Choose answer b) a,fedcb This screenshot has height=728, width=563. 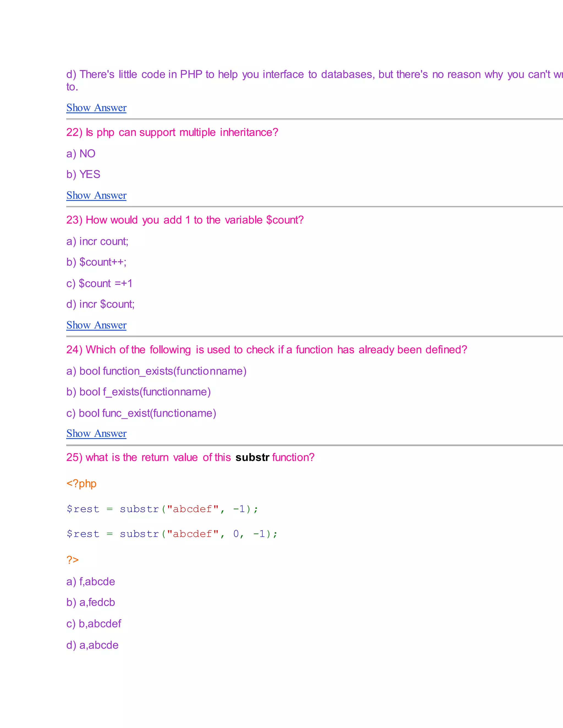[91, 603]
